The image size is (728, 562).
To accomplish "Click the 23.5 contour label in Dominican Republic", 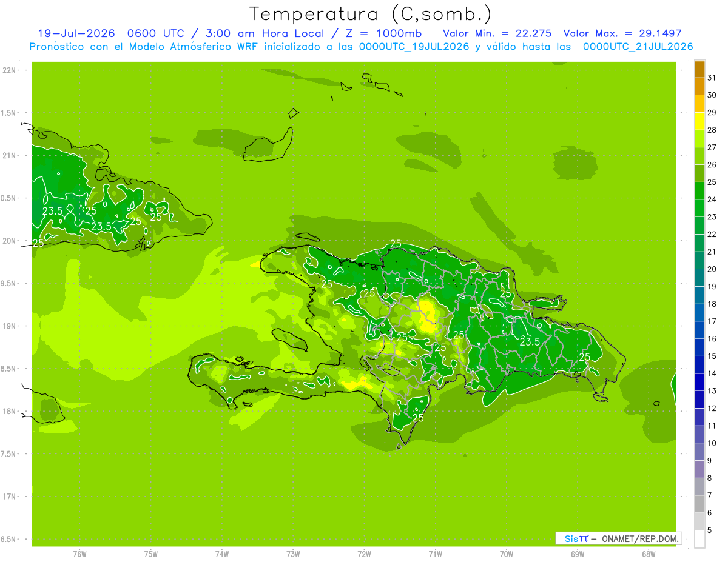I will 530,342.
